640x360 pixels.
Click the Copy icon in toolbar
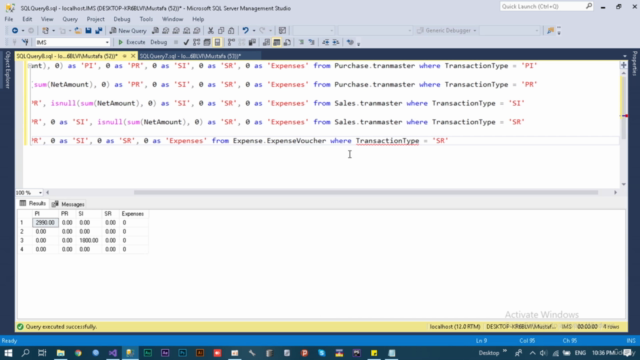[x=221, y=31]
